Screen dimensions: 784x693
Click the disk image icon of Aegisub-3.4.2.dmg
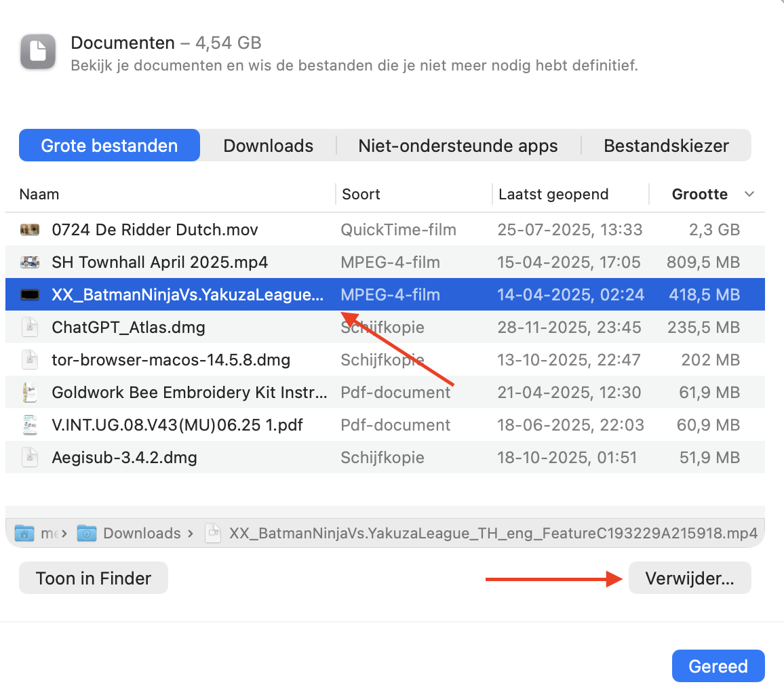point(31,457)
